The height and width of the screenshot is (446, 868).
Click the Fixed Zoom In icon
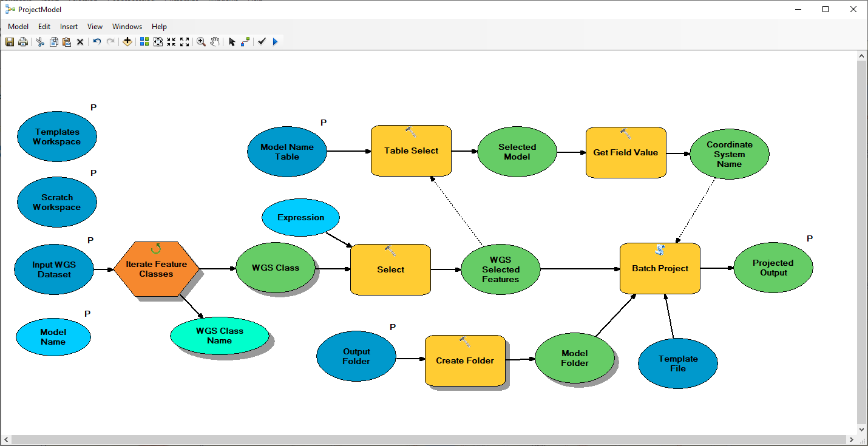(171, 42)
